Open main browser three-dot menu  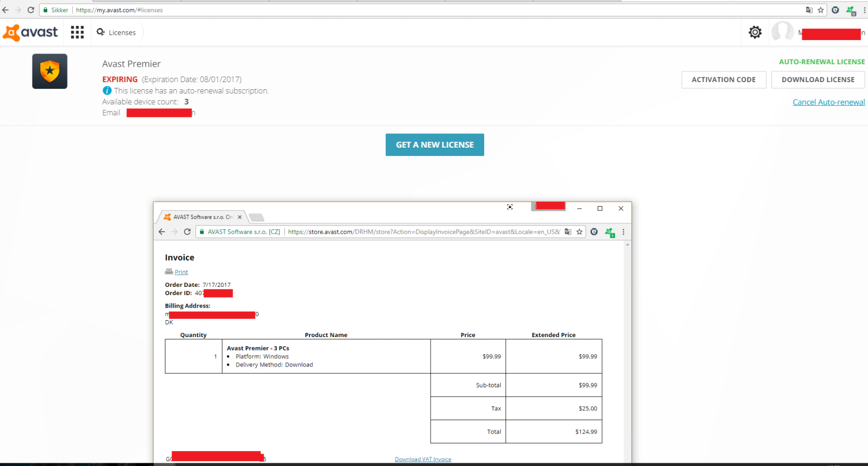click(864, 10)
